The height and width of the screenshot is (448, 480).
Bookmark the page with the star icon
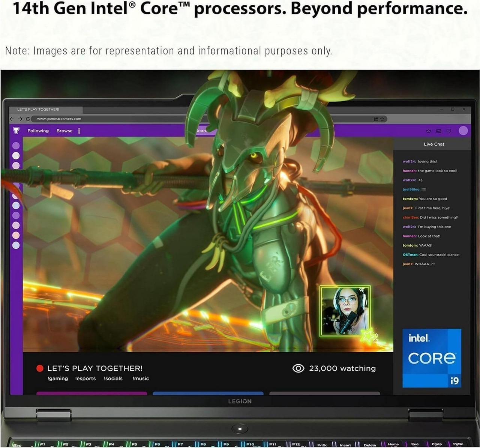tap(382, 119)
